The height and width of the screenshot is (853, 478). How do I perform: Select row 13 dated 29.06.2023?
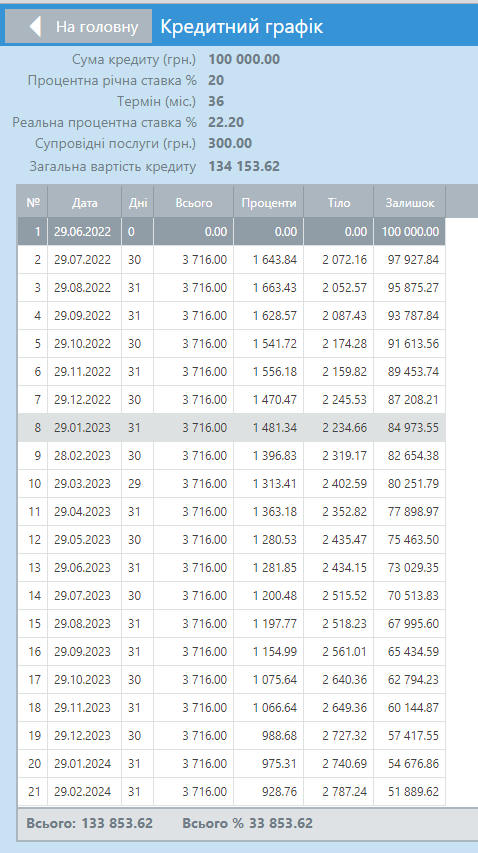click(x=231, y=567)
